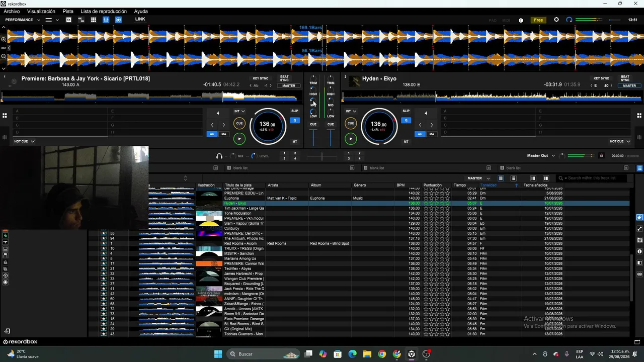
Task: Open the headphones monitoring control
Action: 219,156
